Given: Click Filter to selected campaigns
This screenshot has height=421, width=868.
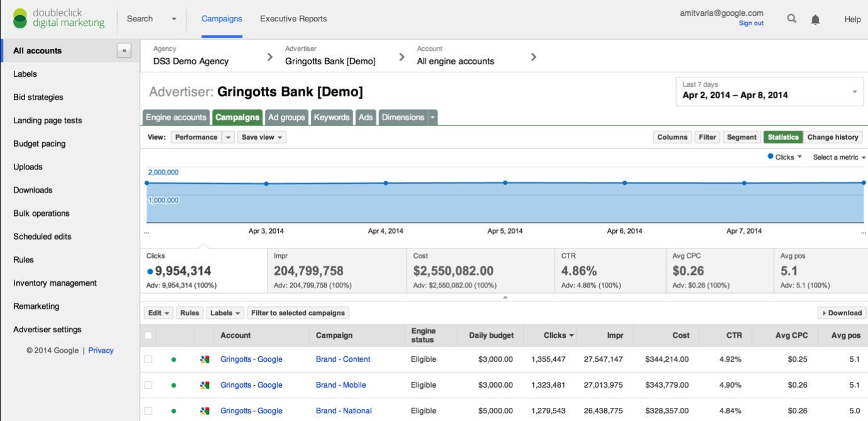Looking at the screenshot, I should [298, 313].
